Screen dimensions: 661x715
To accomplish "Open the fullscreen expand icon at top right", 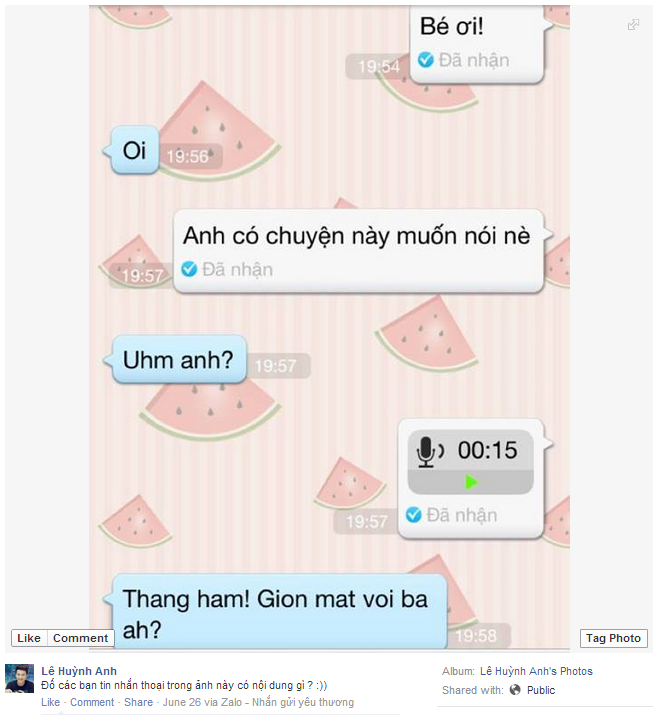I will (633, 25).
